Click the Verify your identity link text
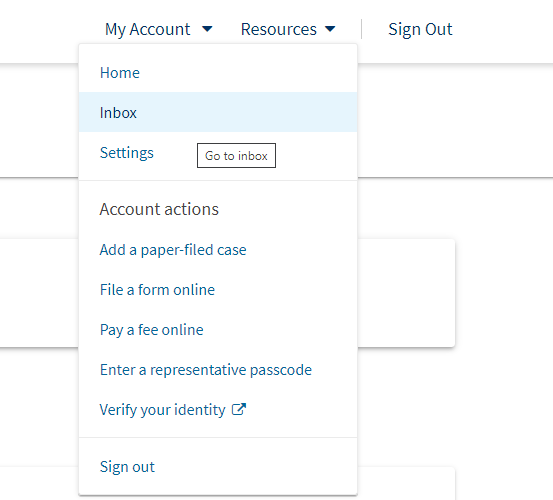Viewport: 553px width, 500px height. (163, 410)
